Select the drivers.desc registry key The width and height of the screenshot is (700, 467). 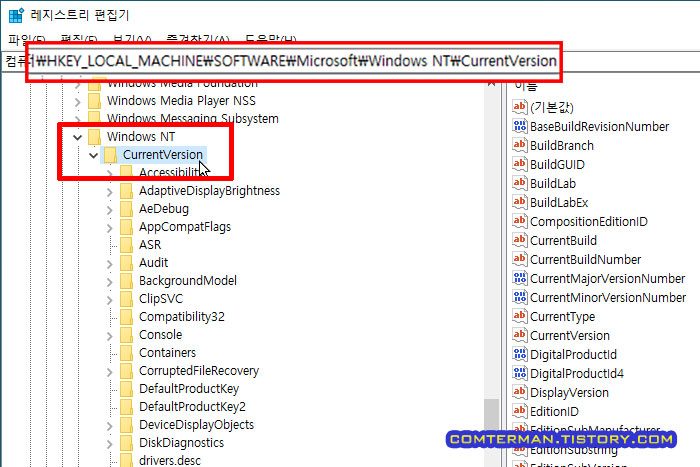tap(170, 460)
